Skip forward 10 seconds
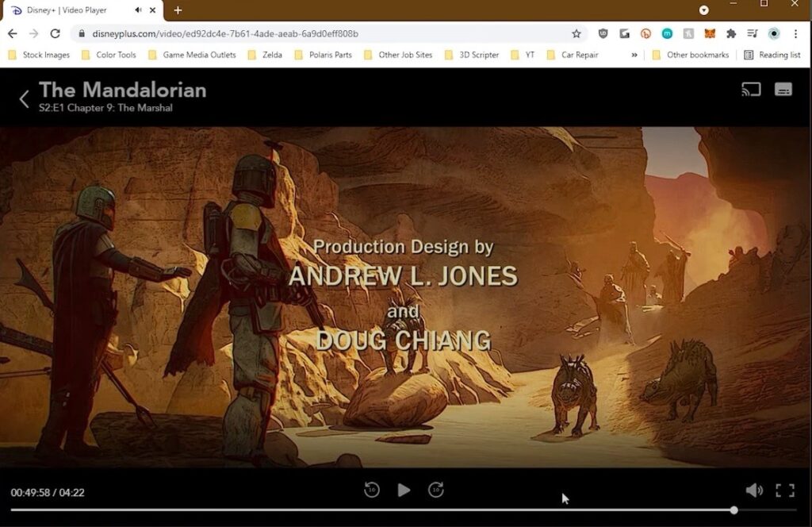812x527 pixels. [x=436, y=490]
